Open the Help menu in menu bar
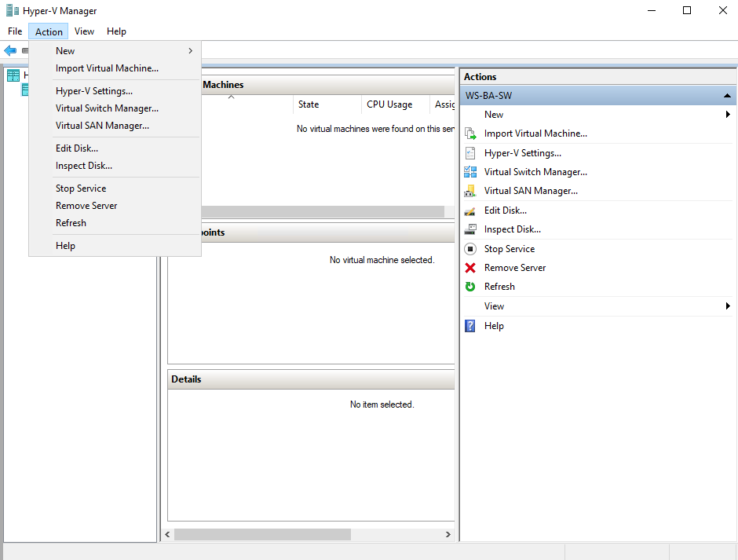Viewport: 738px width, 560px height. pyautogui.click(x=116, y=31)
